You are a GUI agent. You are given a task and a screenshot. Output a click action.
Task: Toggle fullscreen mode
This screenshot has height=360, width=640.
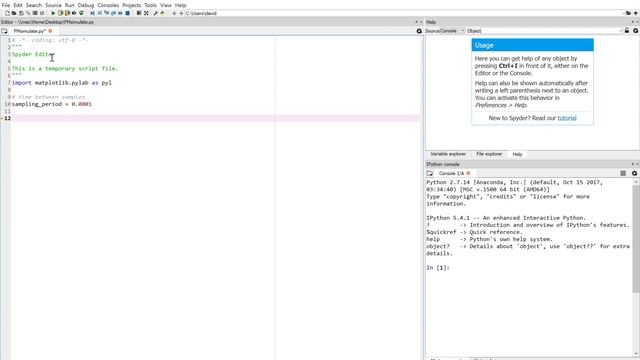point(146,13)
